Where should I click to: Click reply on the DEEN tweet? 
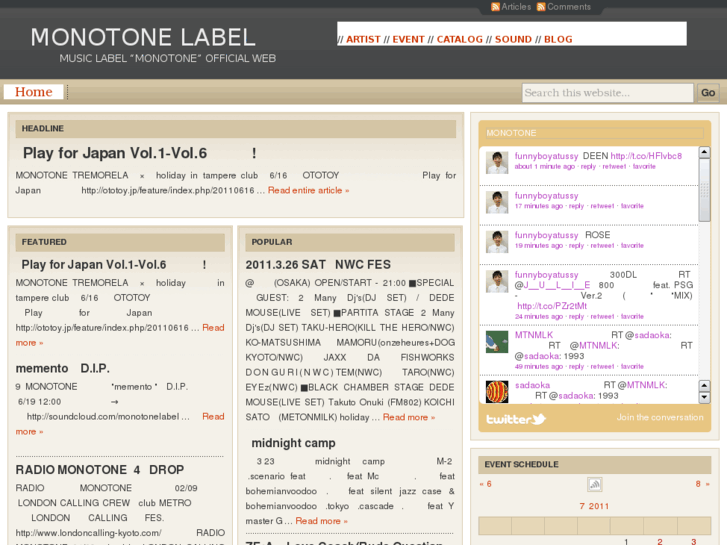tap(588, 167)
